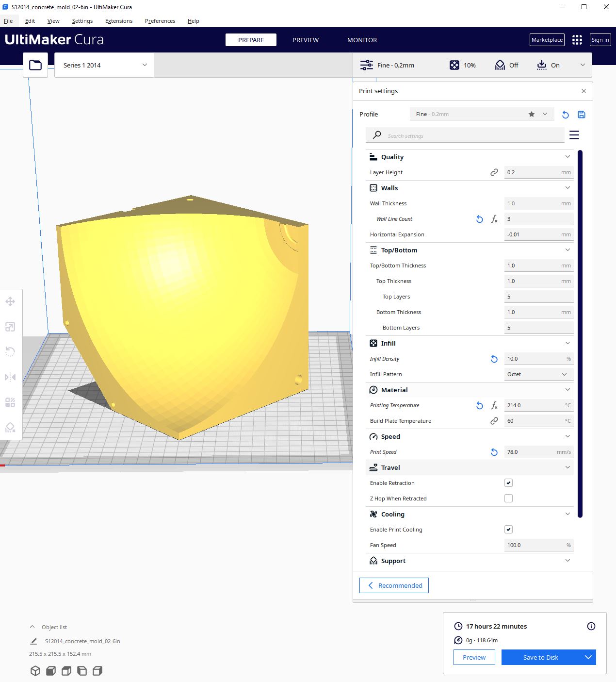Reset the Wall Line Count value
This screenshot has height=682, width=616.
480,219
